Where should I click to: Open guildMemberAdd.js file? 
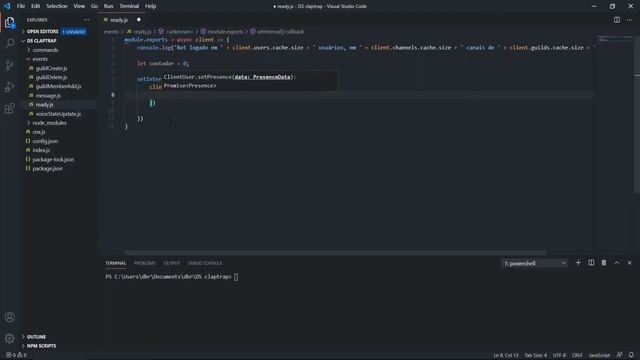click(x=58, y=86)
